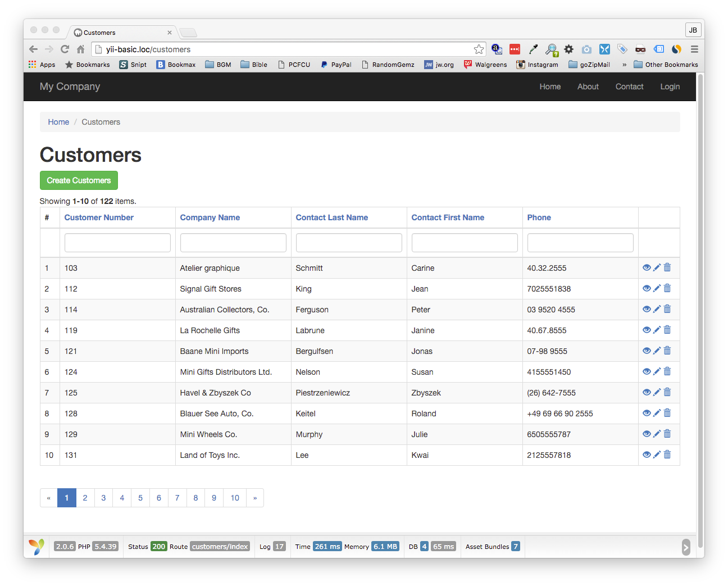
Task: Edit Havel & Zbyszek Co with the pencil icon
Action: click(657, 393)
